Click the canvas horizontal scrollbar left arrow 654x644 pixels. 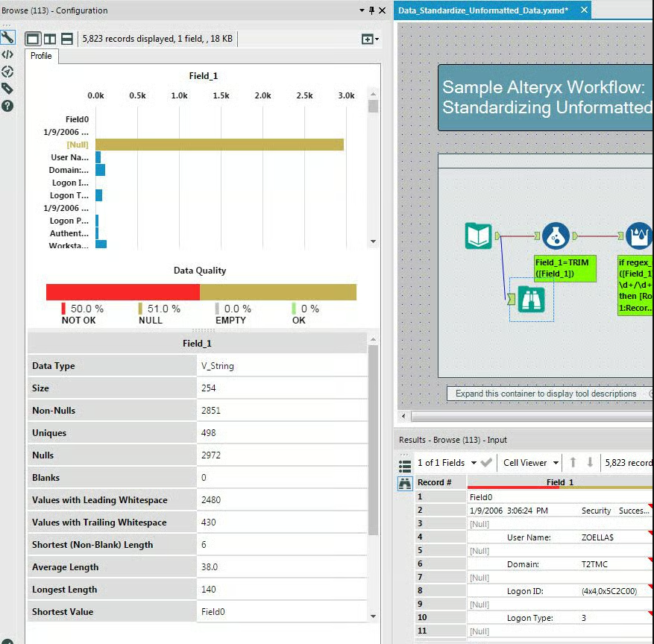click(x=403, y=416)
